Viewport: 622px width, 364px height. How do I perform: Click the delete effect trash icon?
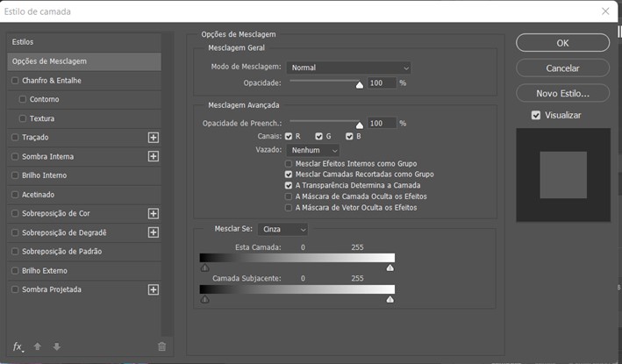(x=161, y=346)
